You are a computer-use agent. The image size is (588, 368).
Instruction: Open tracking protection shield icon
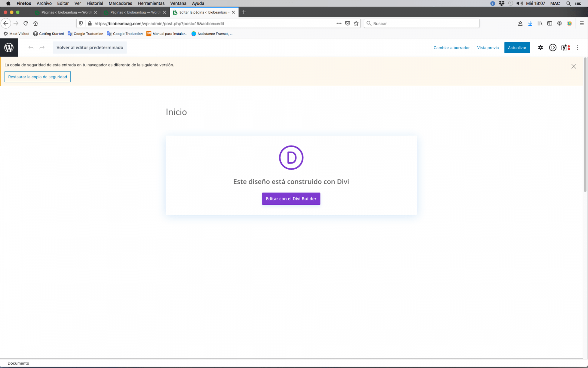(x=81, y=24)
